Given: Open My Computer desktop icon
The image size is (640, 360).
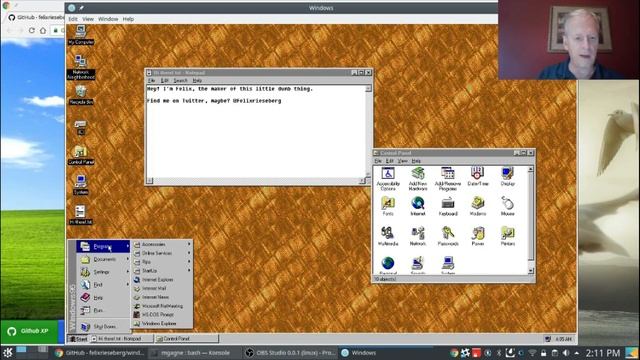Looking at the screenshot, I should pos(81,34).
